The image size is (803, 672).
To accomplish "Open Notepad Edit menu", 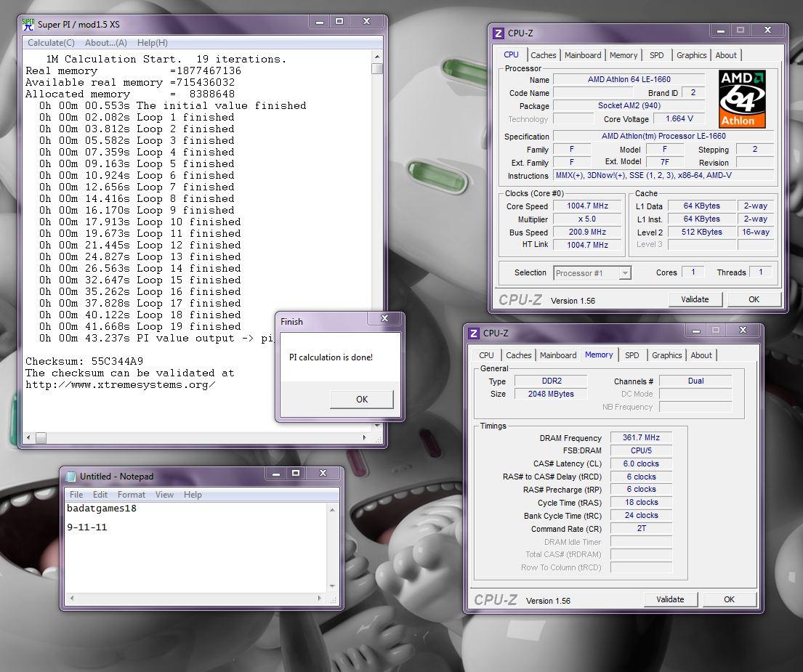I will [x=100, y=495].
